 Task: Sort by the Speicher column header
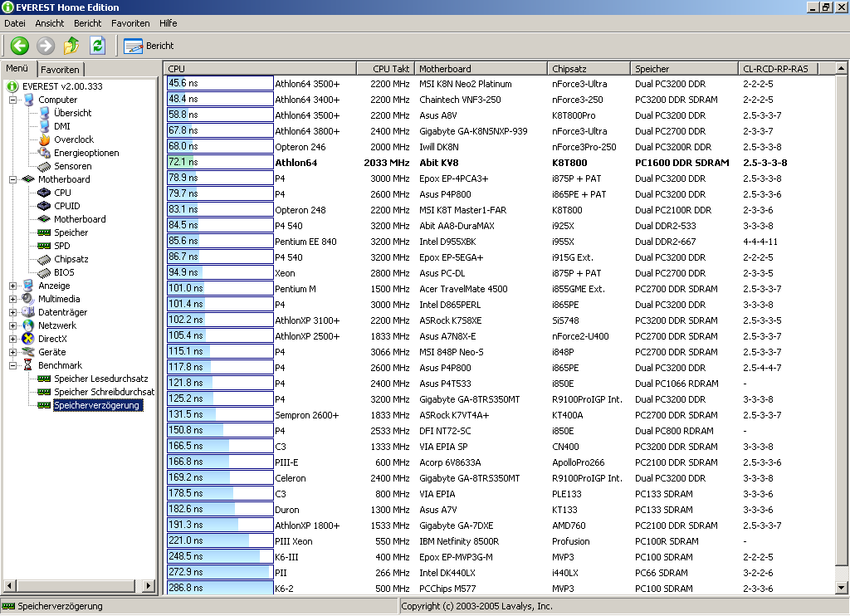pos(684,69)
